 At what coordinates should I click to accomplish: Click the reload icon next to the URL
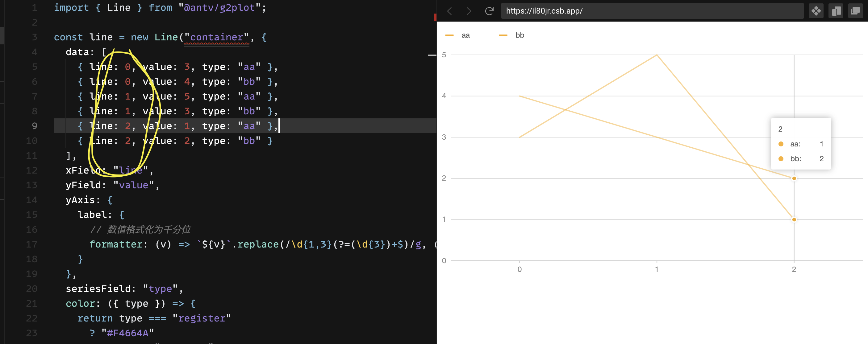tap(489, 11)
